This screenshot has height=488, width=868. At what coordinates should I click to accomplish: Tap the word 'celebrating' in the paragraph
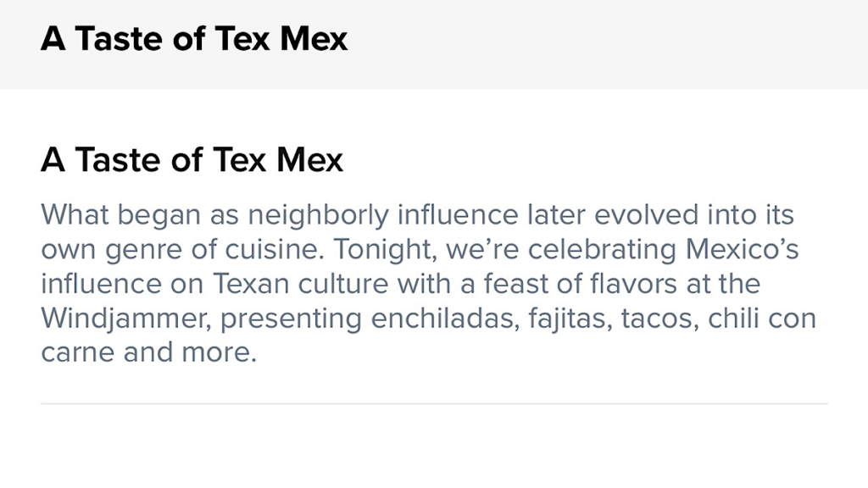603,250
